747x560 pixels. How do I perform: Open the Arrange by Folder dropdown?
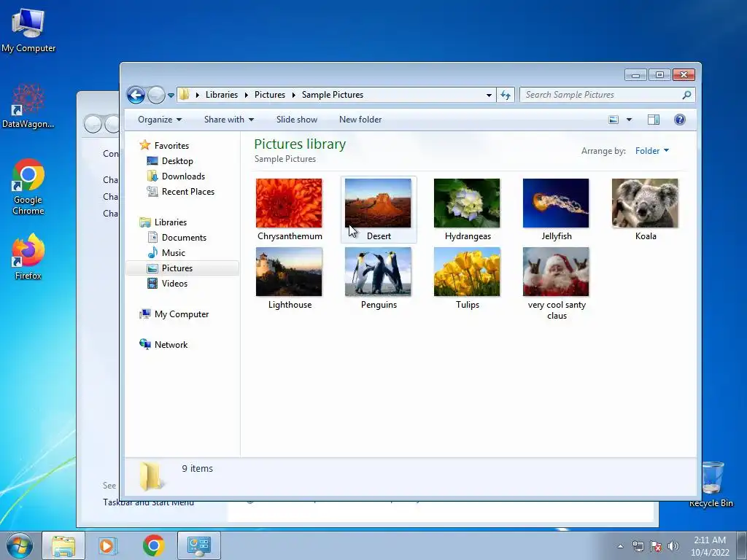pos(651,151)
